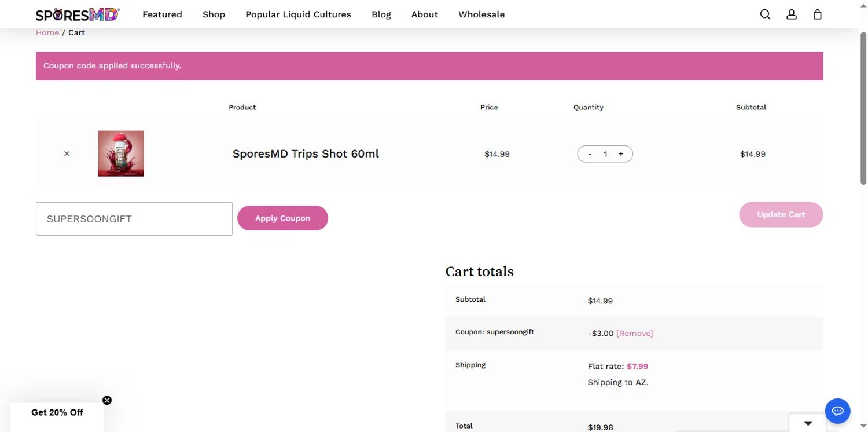The width and height of the screenshot is (868, 432).
Task: Open SporesMD Trips Shot 60ml product link
Action: (x=306, y=153)
